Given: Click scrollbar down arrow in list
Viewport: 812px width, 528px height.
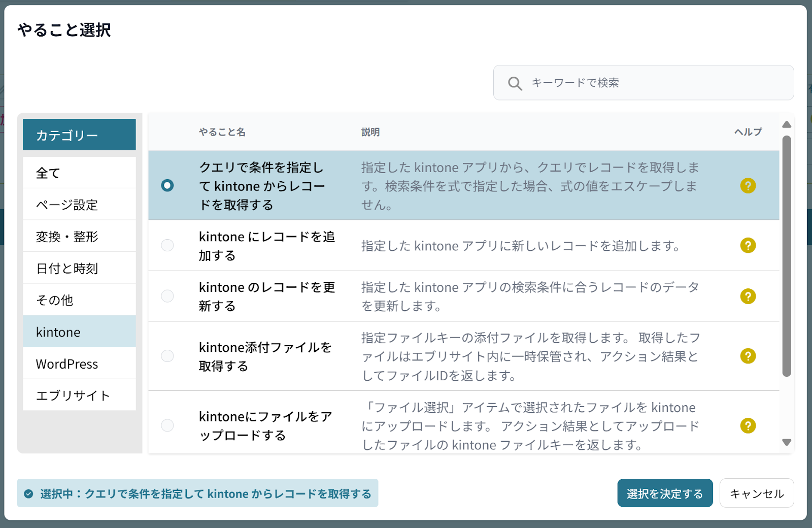Looking at the screenshot, I should [787, 443].
